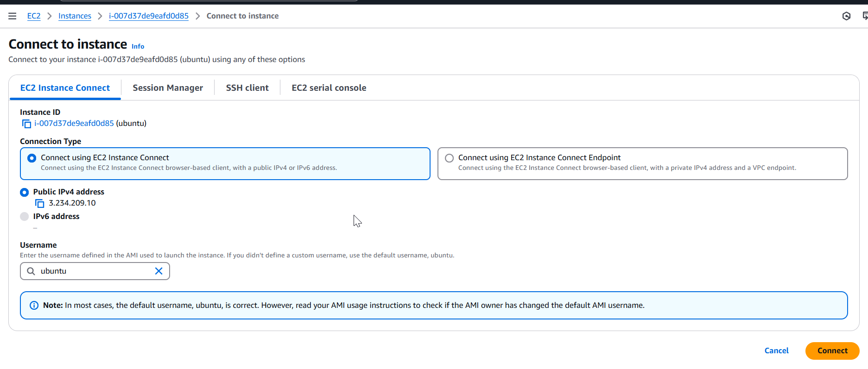Select the Public IPv4 address radio button
Image resolution: width=868 pixels, height=369 pixels.
click(x=25, y=192)
